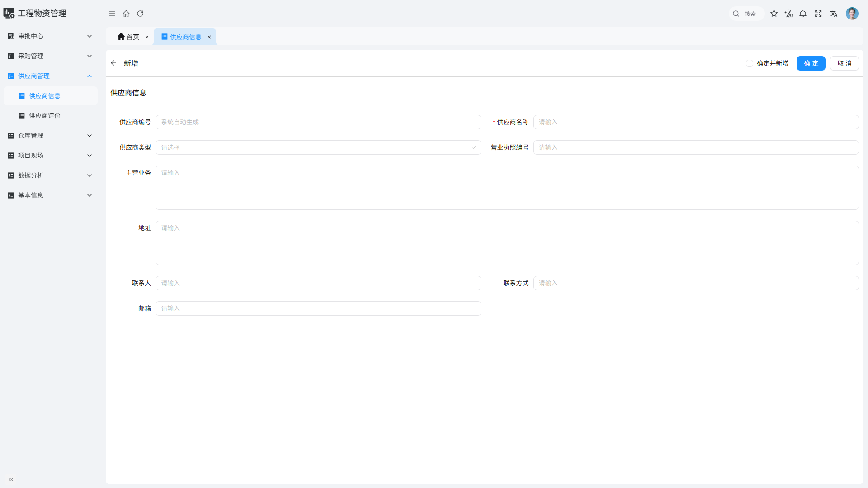Click the 审批中心 menu icon
Viewport: 868px width, 488px height.
click(x=11, y=36)
